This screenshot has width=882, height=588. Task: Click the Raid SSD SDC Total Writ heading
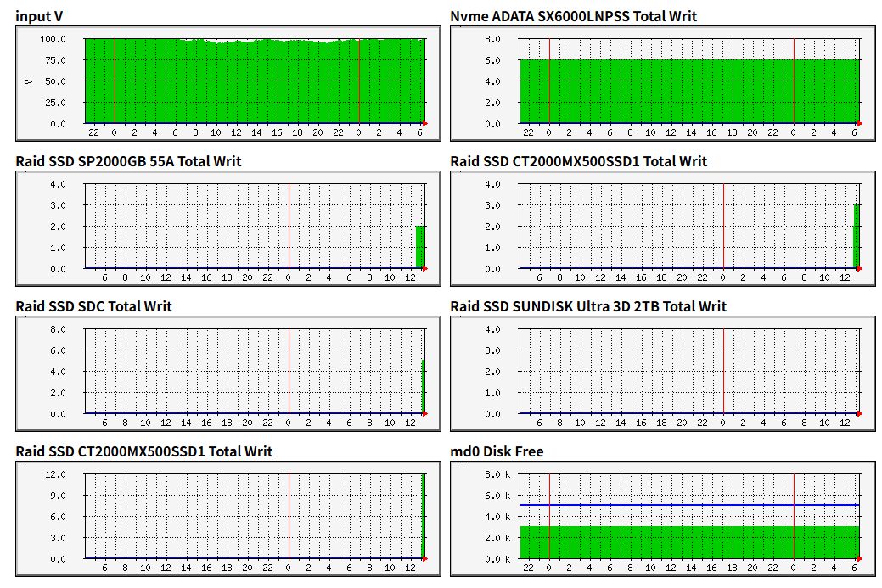click(93, 306)
